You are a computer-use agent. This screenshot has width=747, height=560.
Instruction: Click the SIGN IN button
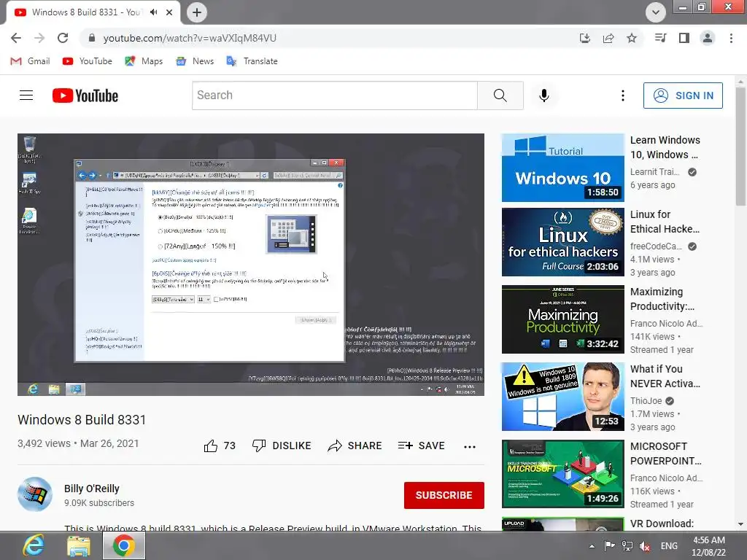tap(683, 96)
